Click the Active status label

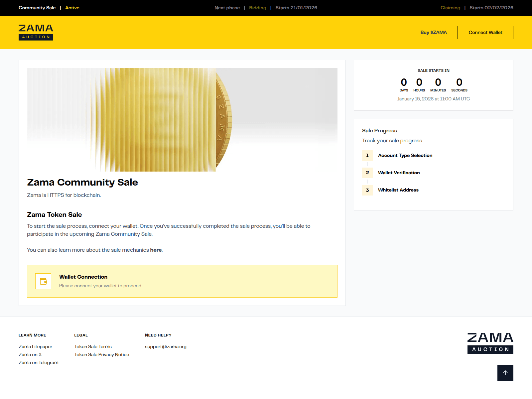tap(72, 8)
